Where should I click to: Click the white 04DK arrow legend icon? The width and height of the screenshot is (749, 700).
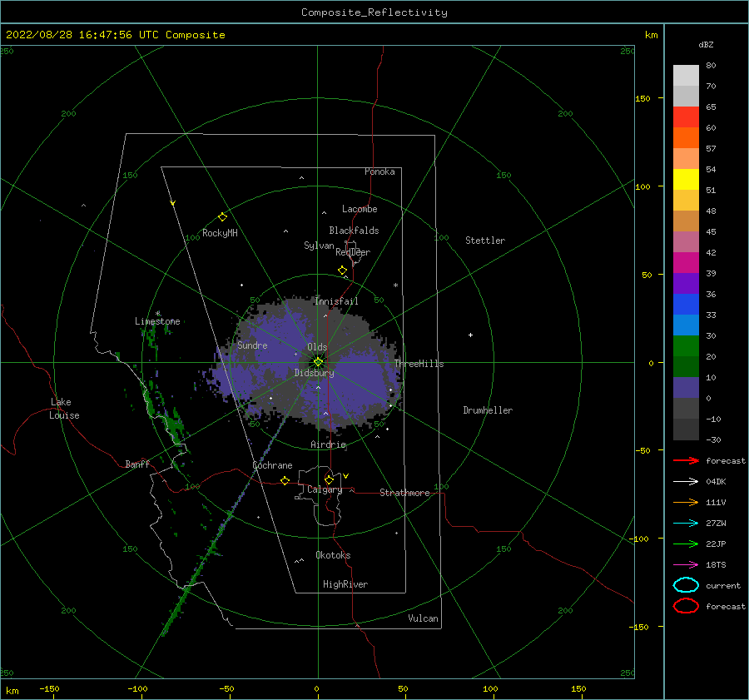coord(686,481)
